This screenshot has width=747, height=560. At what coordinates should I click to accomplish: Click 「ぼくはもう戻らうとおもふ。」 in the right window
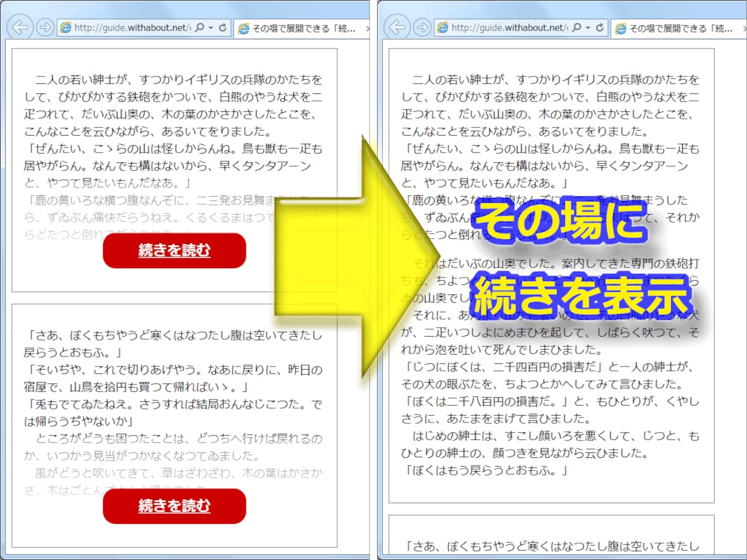[485, 470]
